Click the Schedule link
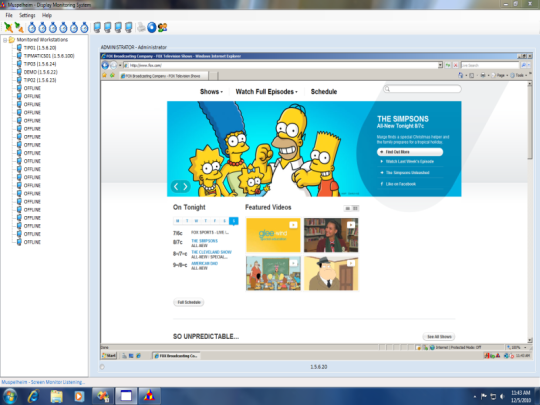The image size is (540, 405). [x=324, y=92]
